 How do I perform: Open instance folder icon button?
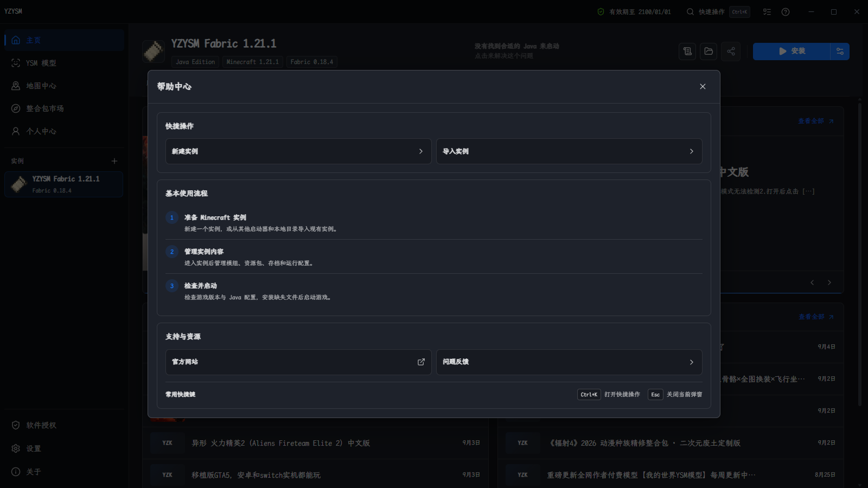(709, 52)
